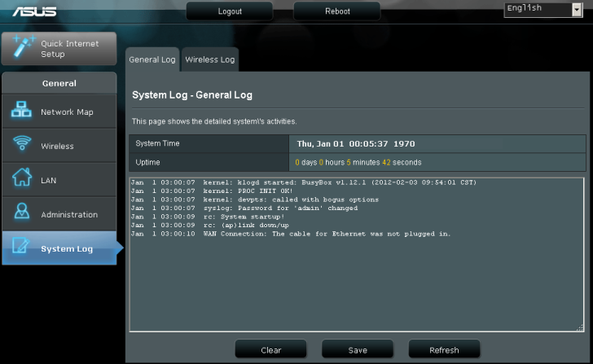Click the 'WAN Connection' cable log line

click(291, 234)
